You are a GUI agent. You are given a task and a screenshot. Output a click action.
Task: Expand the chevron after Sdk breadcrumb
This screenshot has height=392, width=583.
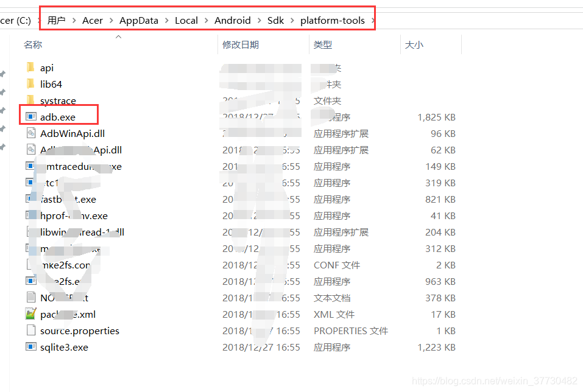[x=292, y=21]
